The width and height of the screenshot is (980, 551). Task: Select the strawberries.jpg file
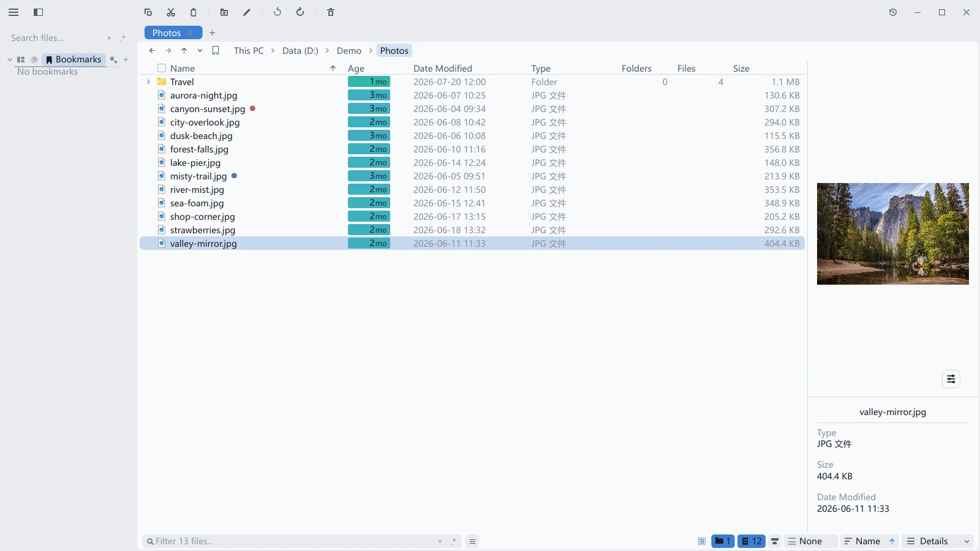(x=472, y=230)
